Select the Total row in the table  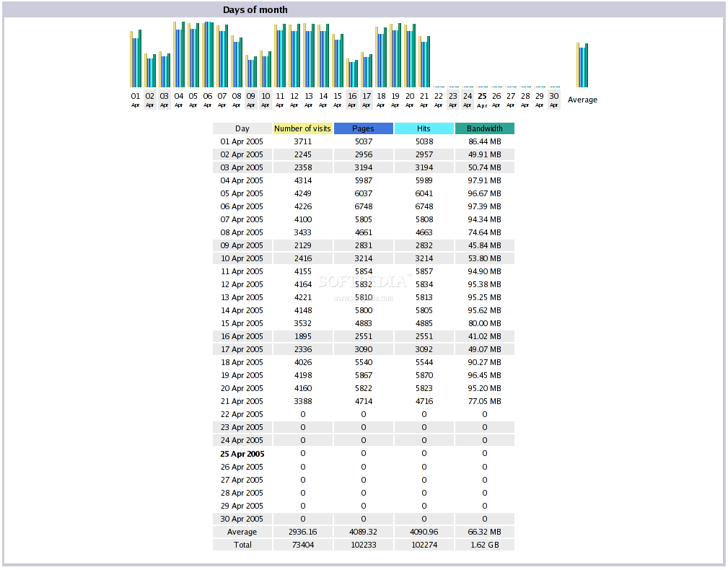point(242,544)
